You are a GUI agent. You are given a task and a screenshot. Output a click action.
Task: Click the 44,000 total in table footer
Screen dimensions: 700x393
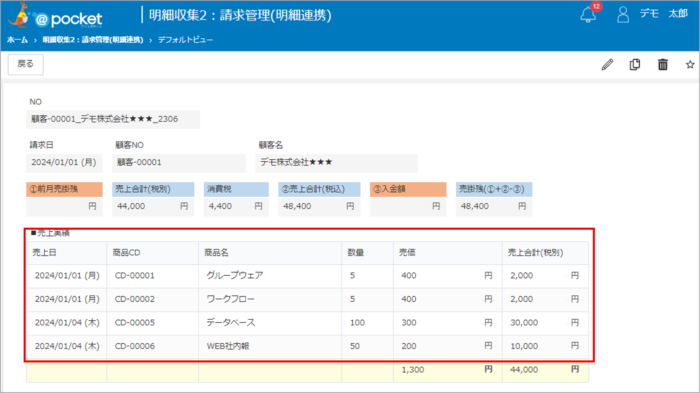tap(524, 370)
